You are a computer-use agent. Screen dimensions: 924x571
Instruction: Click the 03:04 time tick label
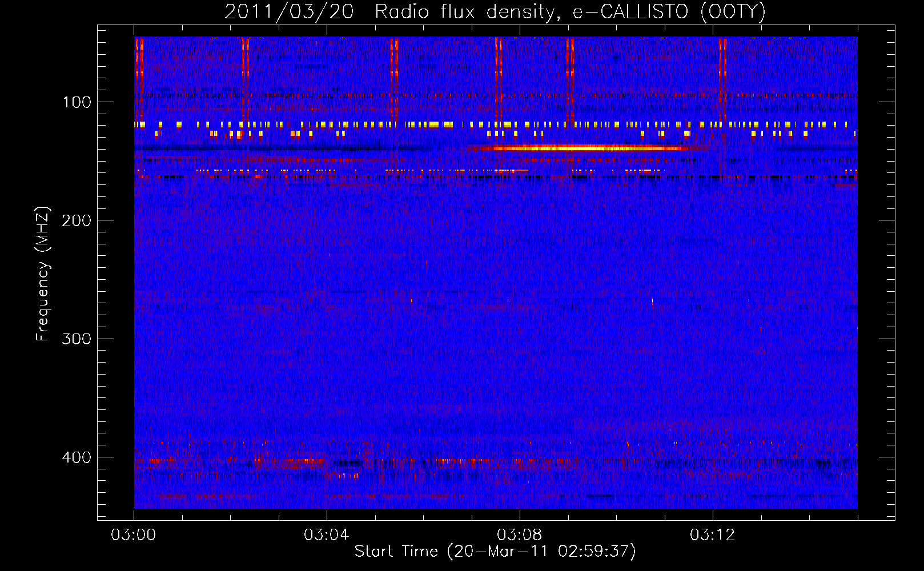point(327,535)
